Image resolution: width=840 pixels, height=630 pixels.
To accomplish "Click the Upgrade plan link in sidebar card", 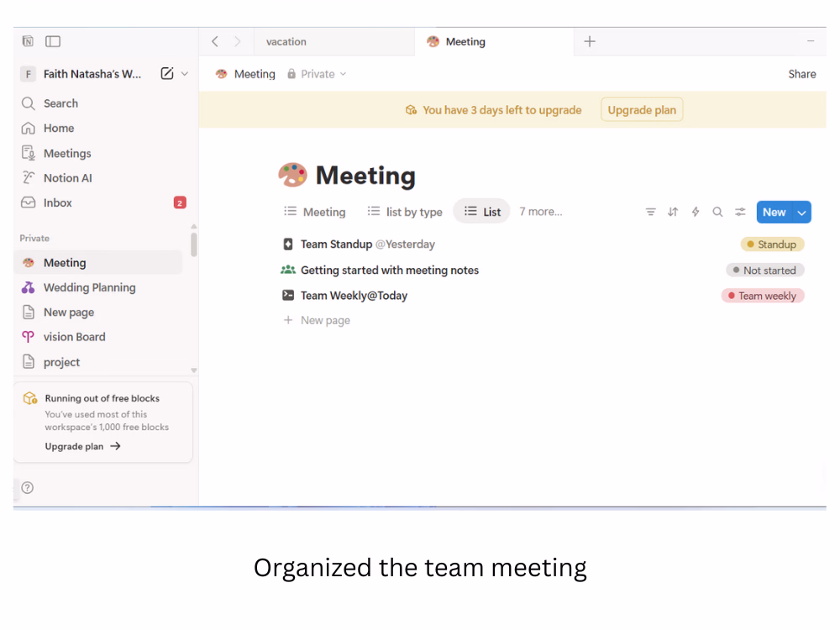I will (82, 446).
